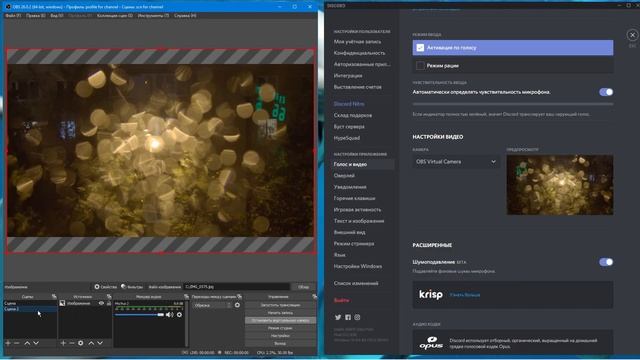Open the Файл menu in OBS
The width and height of the screenshot is (640, 360).
coord(13,16)
